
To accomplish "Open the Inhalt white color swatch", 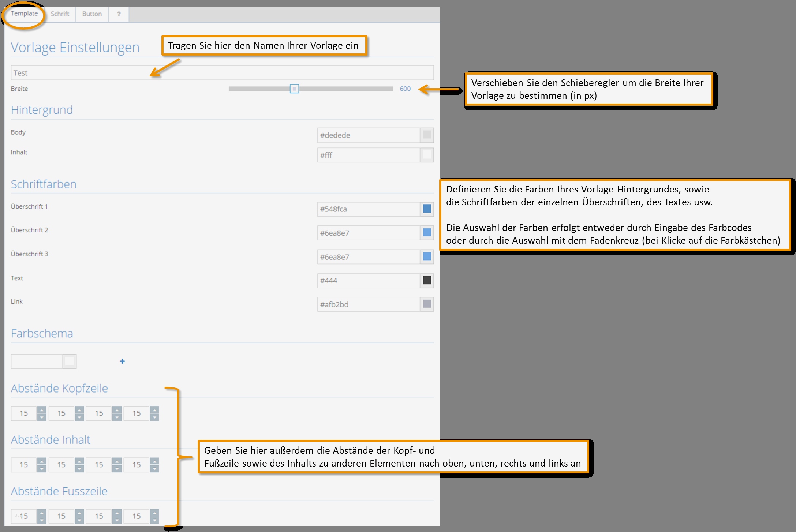I will [427, 155].
